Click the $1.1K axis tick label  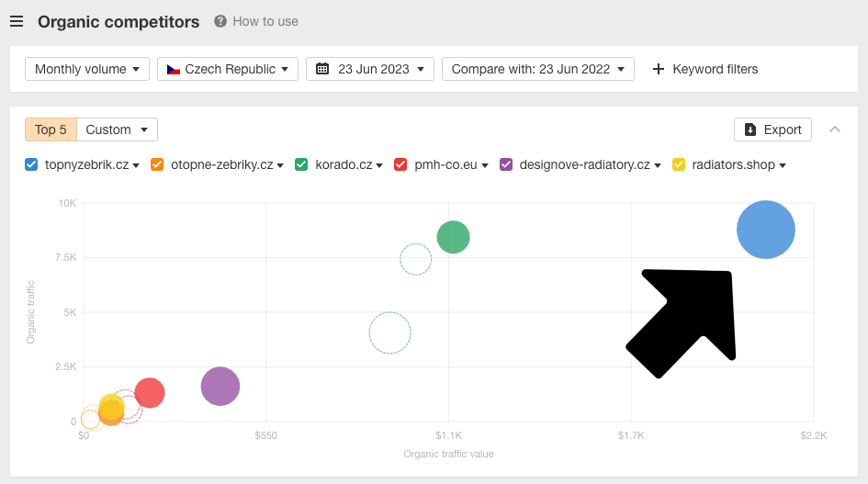click(448, 436)
